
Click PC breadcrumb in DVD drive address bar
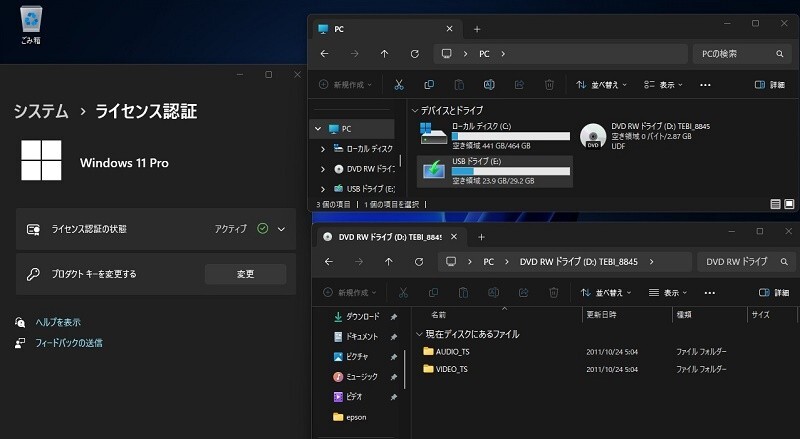tap(488, 261)
